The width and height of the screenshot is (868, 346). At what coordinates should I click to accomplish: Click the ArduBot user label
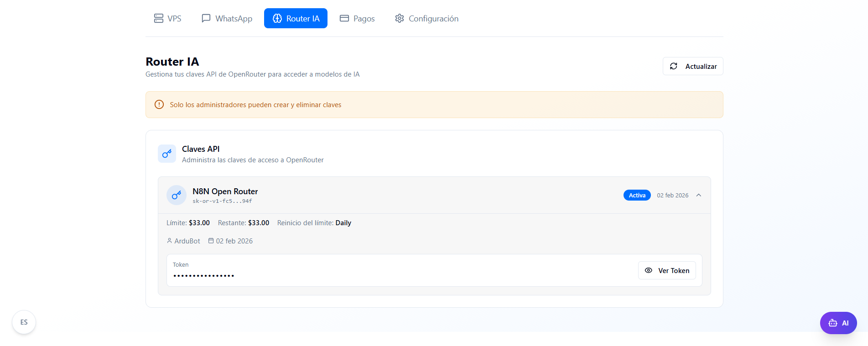(x=187, y=241)
